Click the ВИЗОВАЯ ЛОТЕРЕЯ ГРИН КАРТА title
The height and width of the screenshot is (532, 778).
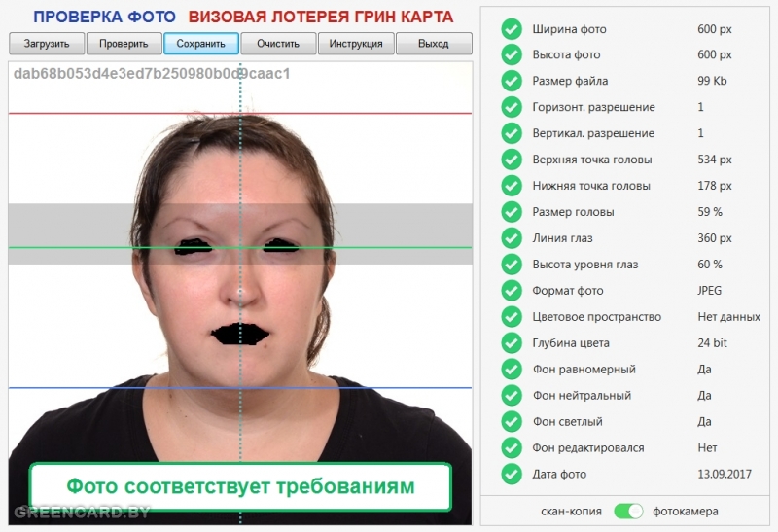click(321, 17)
